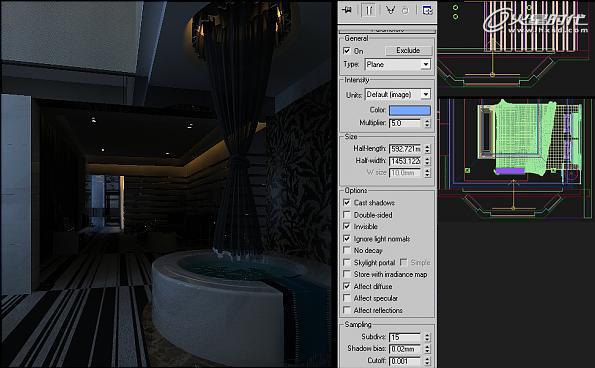Toggle Cast shadows checkbox
This screenshot has width=595, height=368.
click(x=347, y=203)
